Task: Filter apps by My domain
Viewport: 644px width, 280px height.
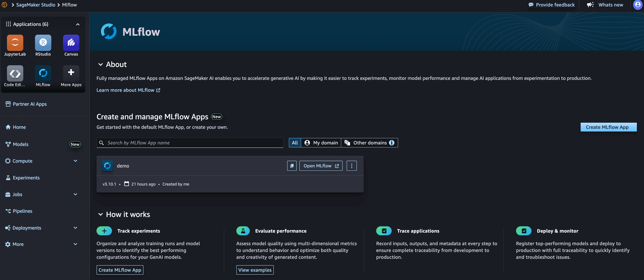Action: coord(321,143)
